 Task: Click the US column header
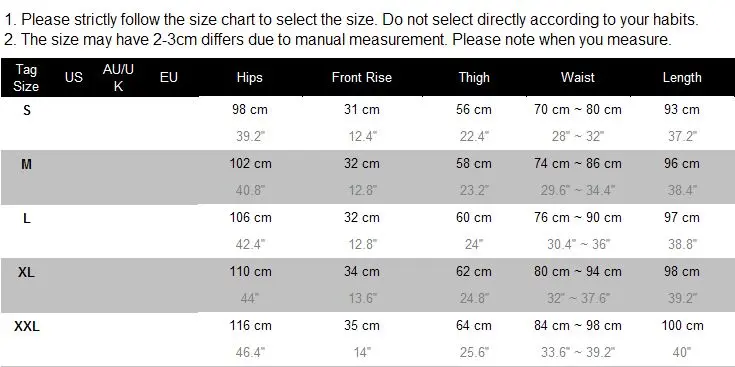[74, 77]
